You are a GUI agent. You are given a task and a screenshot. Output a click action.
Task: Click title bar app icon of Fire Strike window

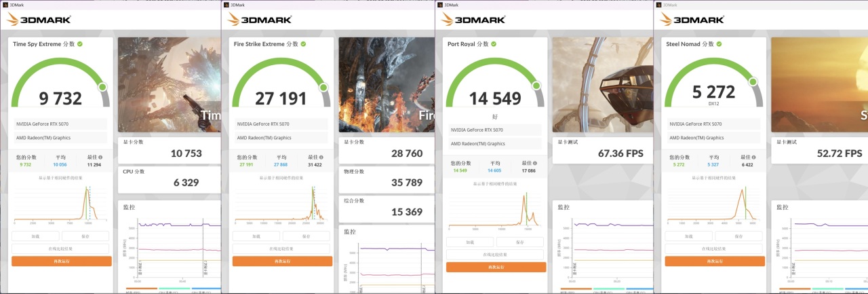226,5
